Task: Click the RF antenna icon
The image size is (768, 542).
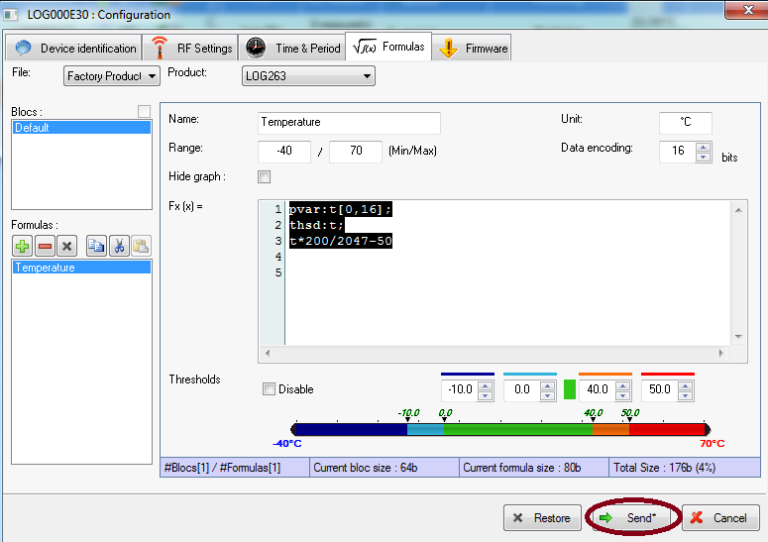Action: [159, 47]
